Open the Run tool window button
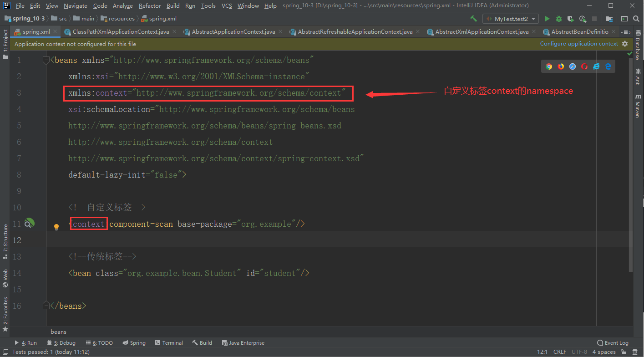Viewport: 644px width, 357px height. (x=25, y=343)
